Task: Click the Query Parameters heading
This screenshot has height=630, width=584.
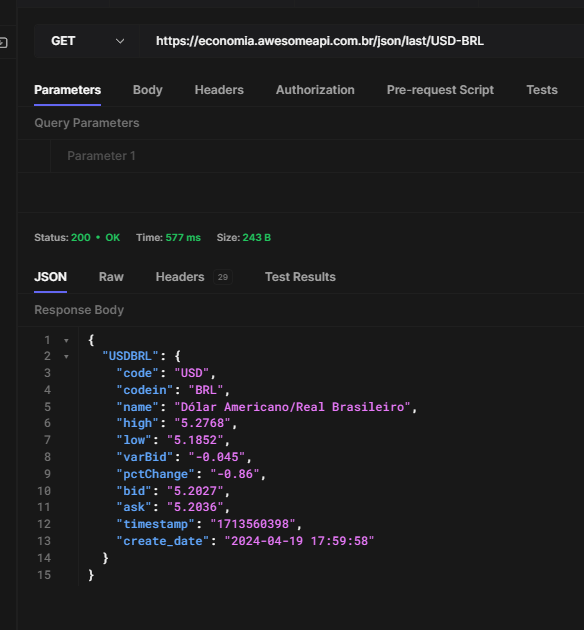Action: click(x=87, y=123)
